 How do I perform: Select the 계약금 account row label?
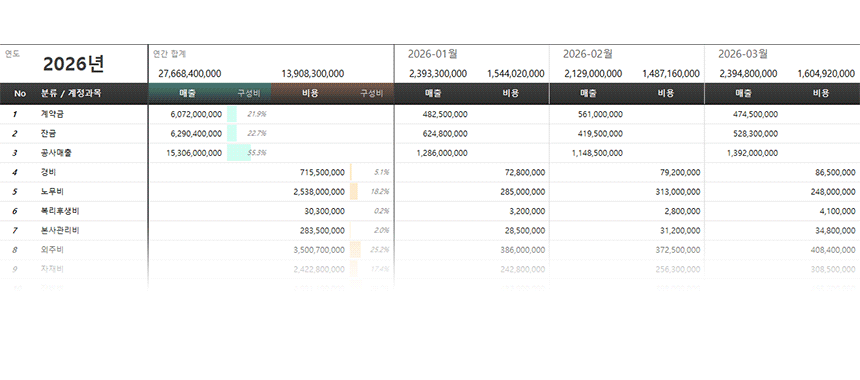(52, 114)
